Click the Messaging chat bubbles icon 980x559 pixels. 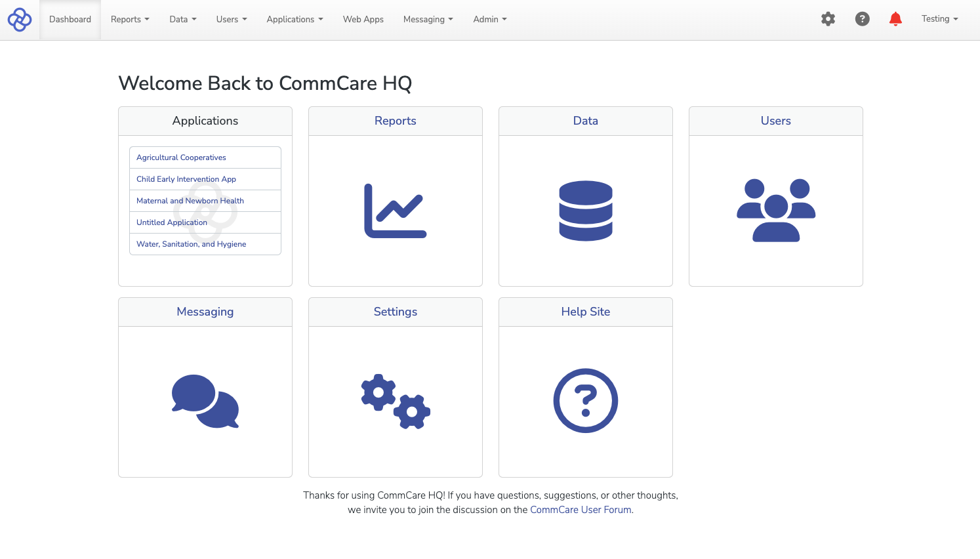click(205, 402)
